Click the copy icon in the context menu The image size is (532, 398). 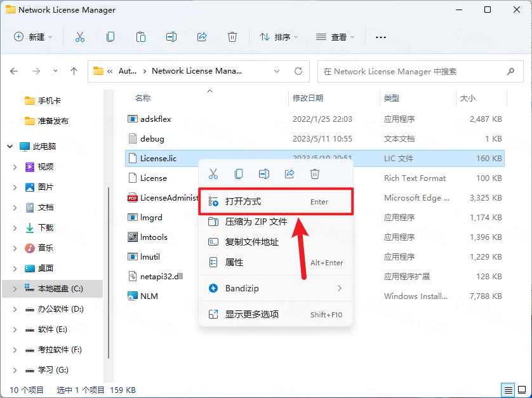pos(239,173)
